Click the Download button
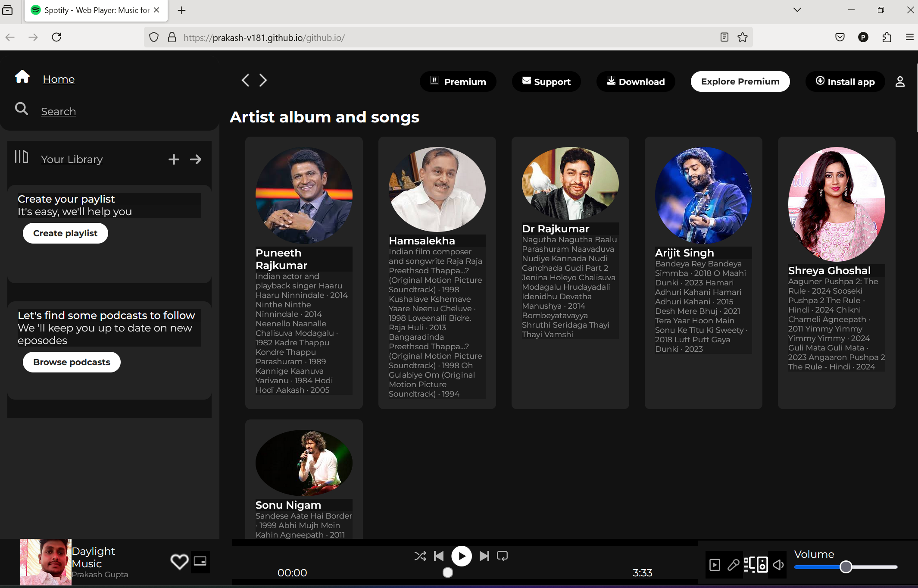Viewport: 918px width, 588px height. click(636, 81)
